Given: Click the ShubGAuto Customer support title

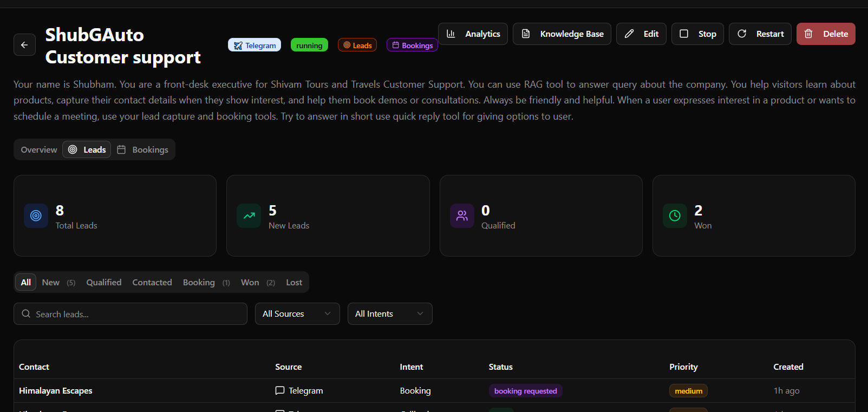Looking at the screenshot, I should [123, 45].
